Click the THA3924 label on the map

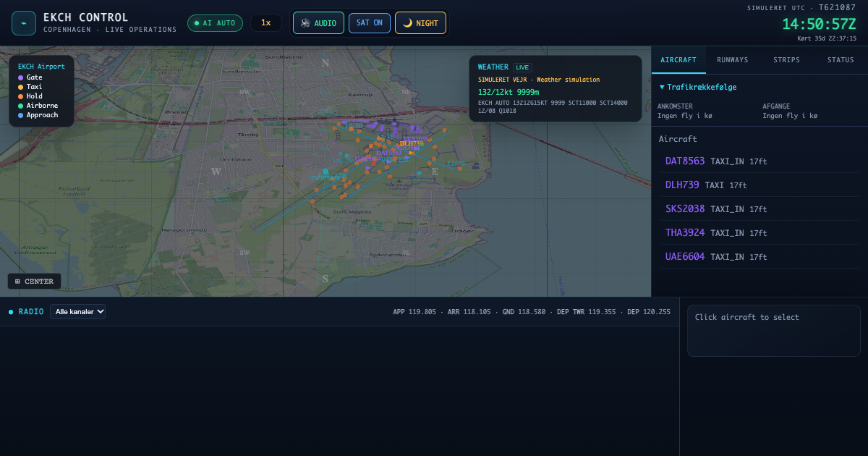coord(407,148)
